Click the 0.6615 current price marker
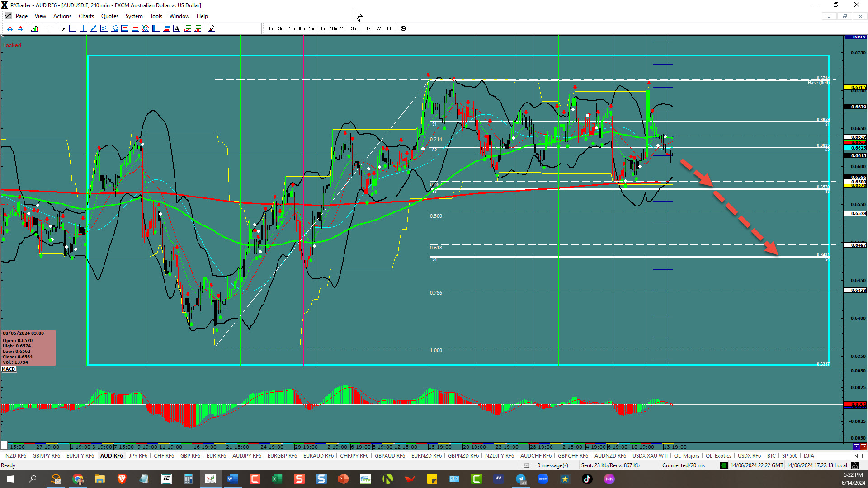The height and width of the screenshot is (488, 868). click(855, 155)
